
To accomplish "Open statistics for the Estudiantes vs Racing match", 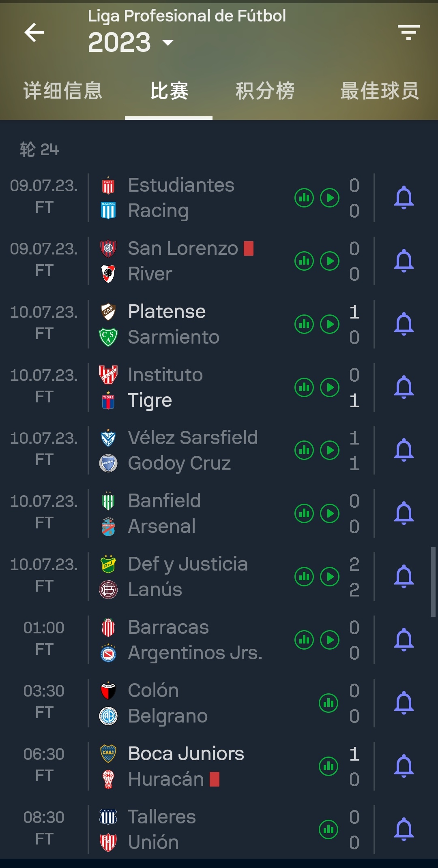I will tap(304, 198).
